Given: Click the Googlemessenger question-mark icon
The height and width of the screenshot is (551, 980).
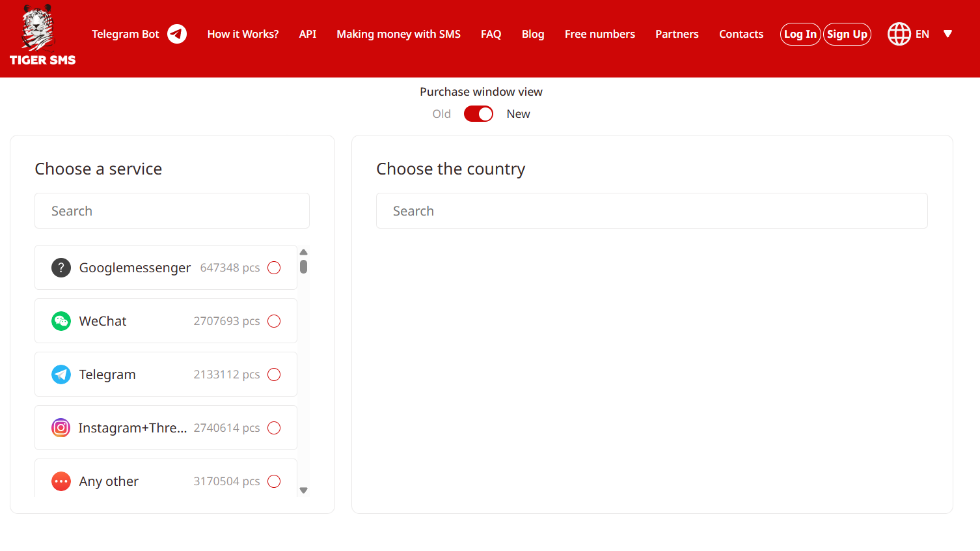Looking at the screenshot, I should click(x=61, y=268).
